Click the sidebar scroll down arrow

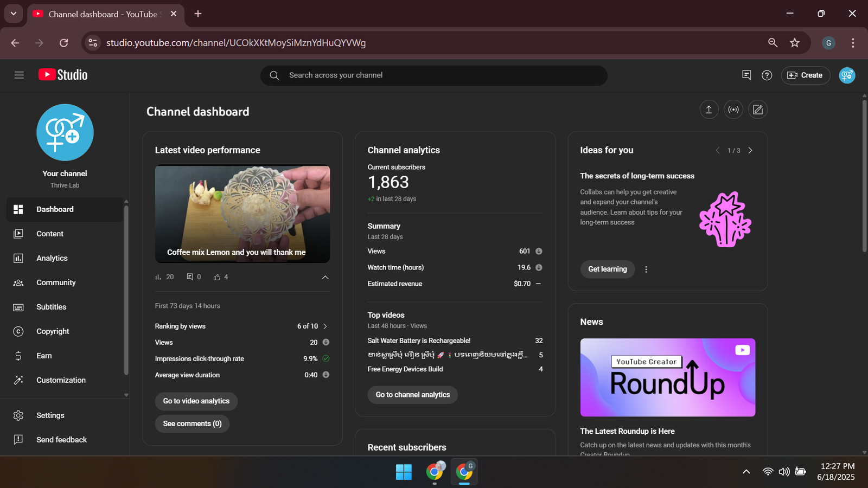[126, 395]
